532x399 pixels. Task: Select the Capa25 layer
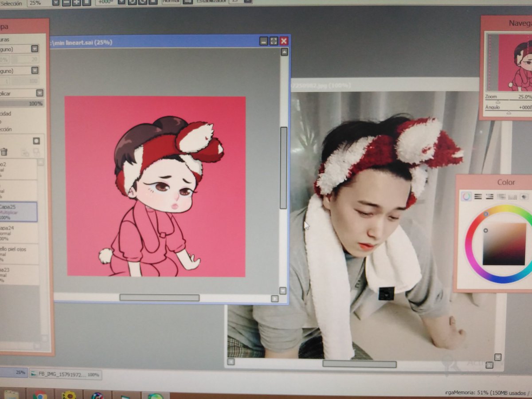[x=19, y=212]
